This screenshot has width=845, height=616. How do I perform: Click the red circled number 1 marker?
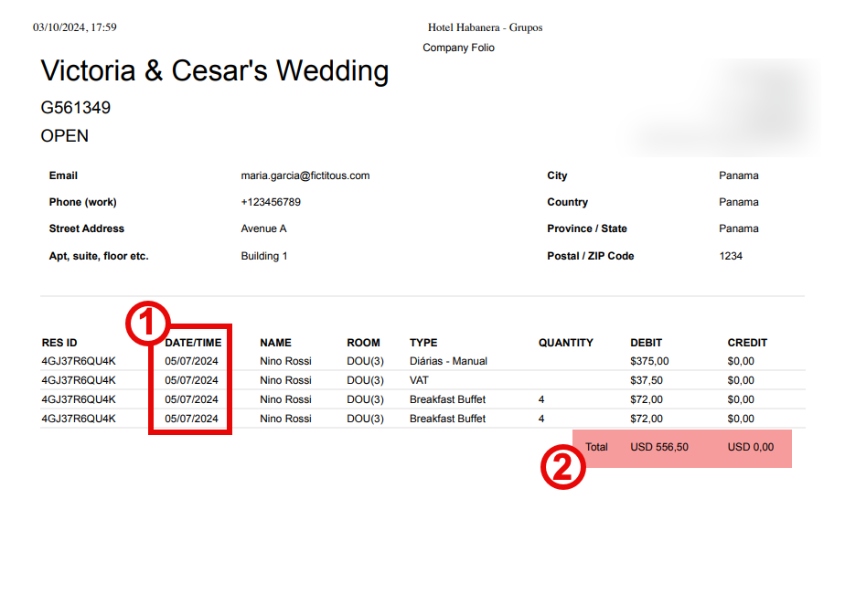click(x=147, y=324)
